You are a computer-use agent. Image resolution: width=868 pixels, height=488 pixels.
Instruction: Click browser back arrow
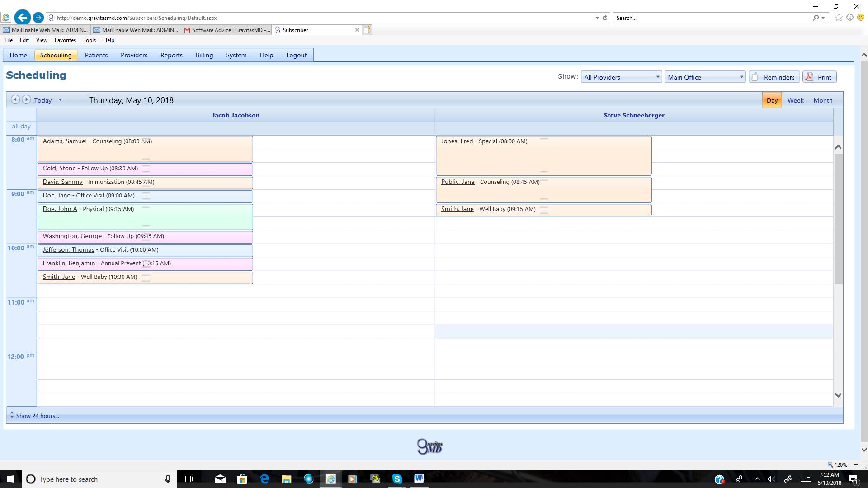tap(22, 18)
